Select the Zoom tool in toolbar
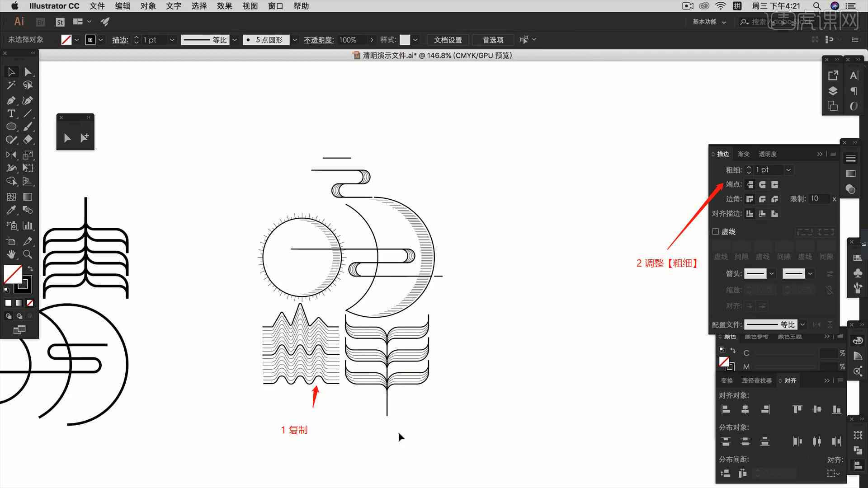Image resolution: width=868 pixels, height=488 pixels. 28,253
